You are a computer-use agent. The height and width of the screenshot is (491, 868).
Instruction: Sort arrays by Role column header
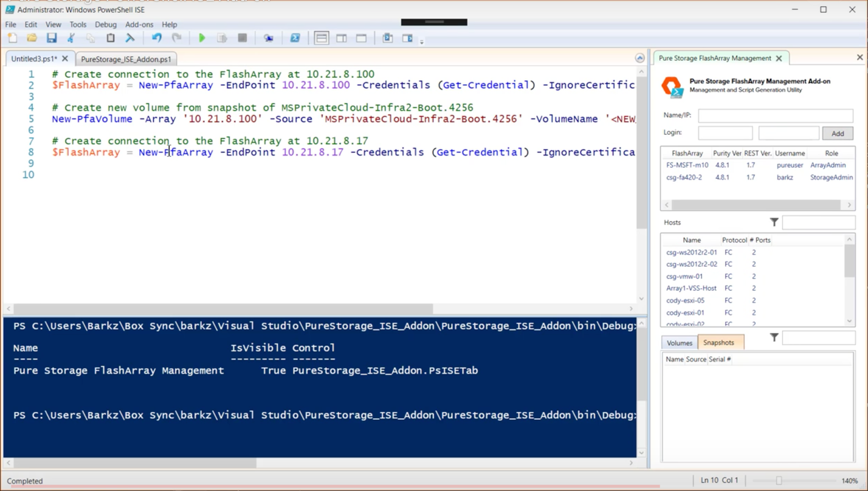click(x=831, y=153)
